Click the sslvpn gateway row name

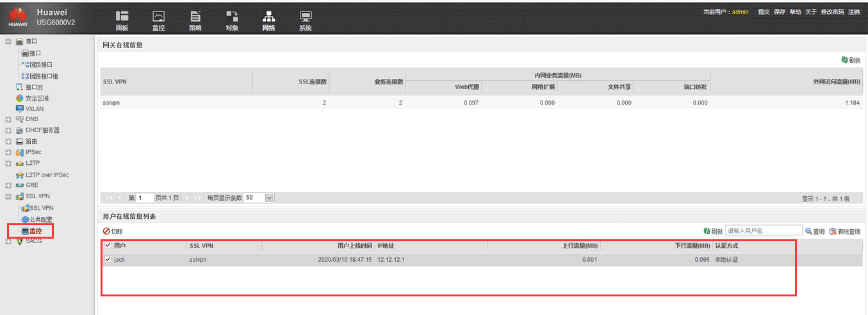point(111,103)
